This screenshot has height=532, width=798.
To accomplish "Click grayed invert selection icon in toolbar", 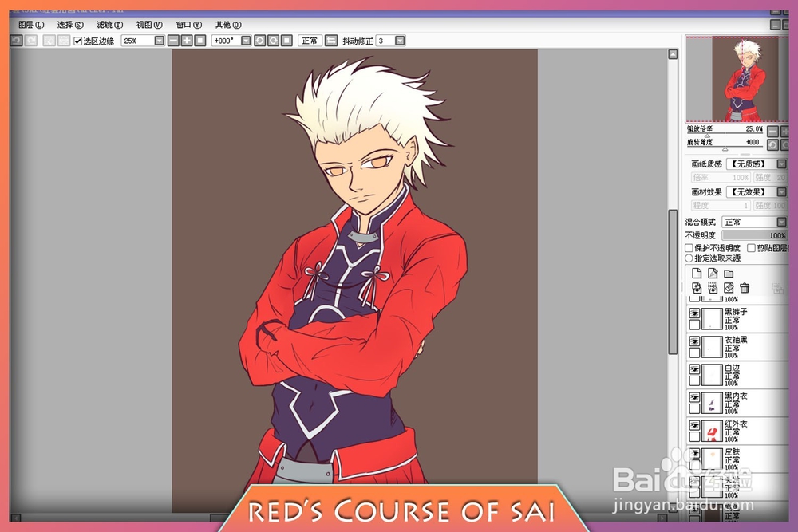I will point(64,41).
